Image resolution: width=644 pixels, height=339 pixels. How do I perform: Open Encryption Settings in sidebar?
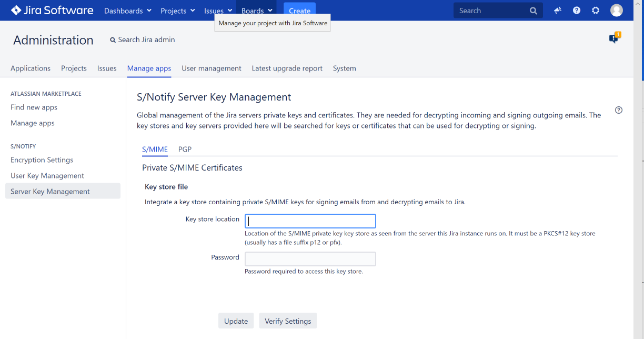click(x=42, y=160)
